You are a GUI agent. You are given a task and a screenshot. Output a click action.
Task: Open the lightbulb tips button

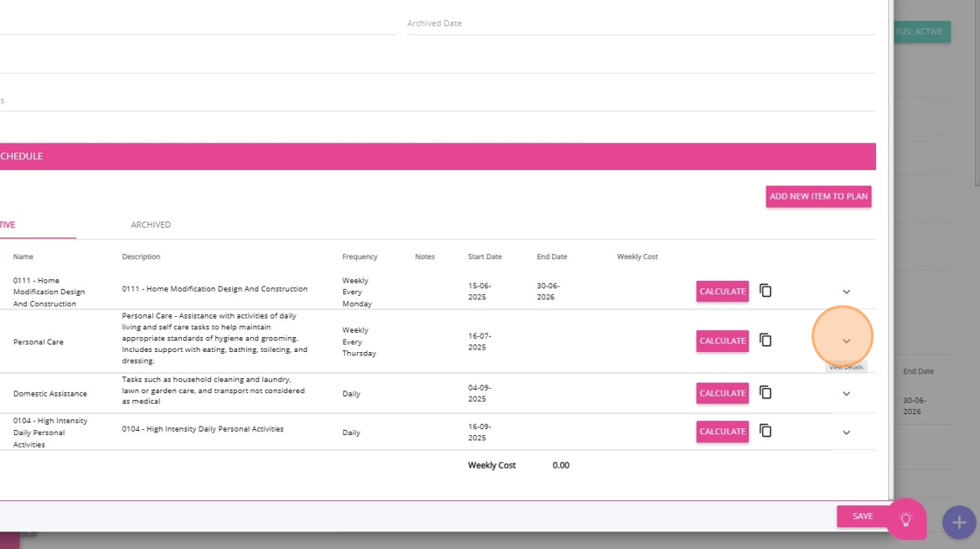(906, 519)
